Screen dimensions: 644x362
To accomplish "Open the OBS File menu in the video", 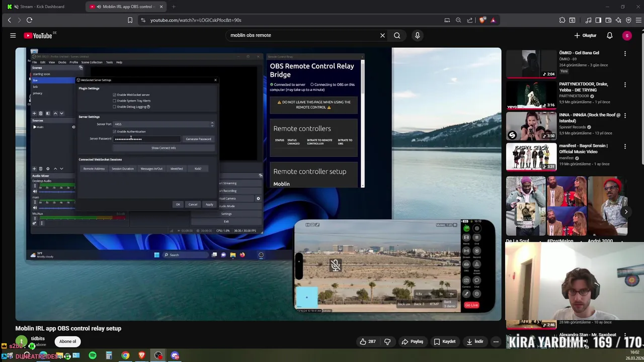I will 35,62.
